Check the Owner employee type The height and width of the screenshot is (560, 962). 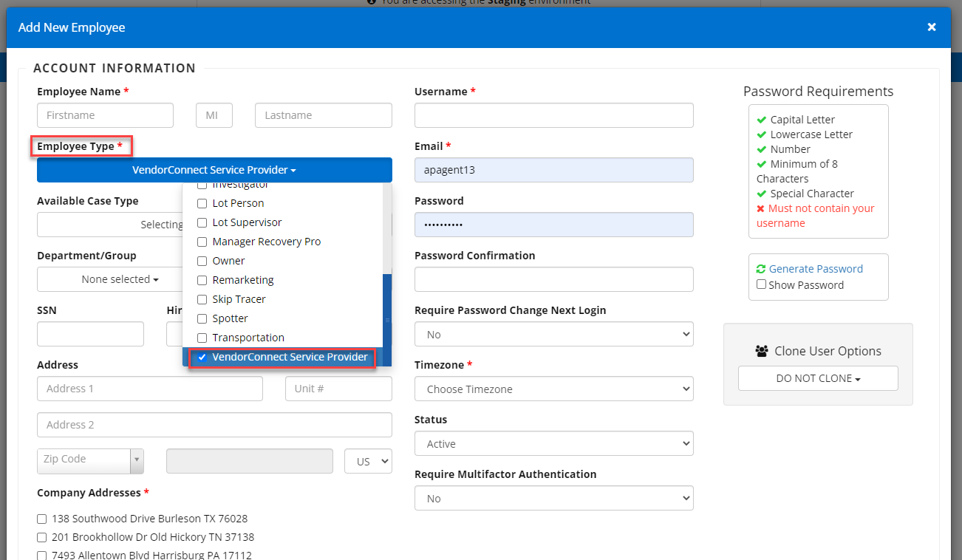coord(202,261)
